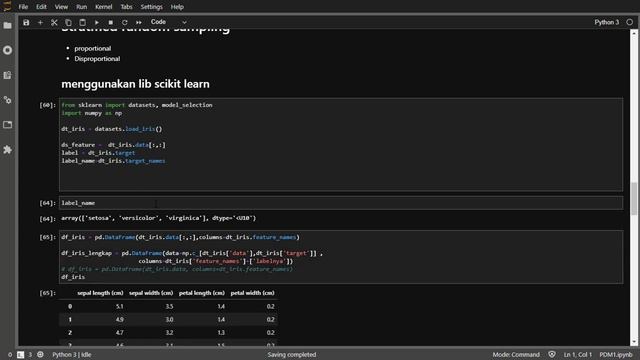Screen dimensions: 640x360
Task: Open the extension manager puzzle icon
Action: [x=7, y=150]
